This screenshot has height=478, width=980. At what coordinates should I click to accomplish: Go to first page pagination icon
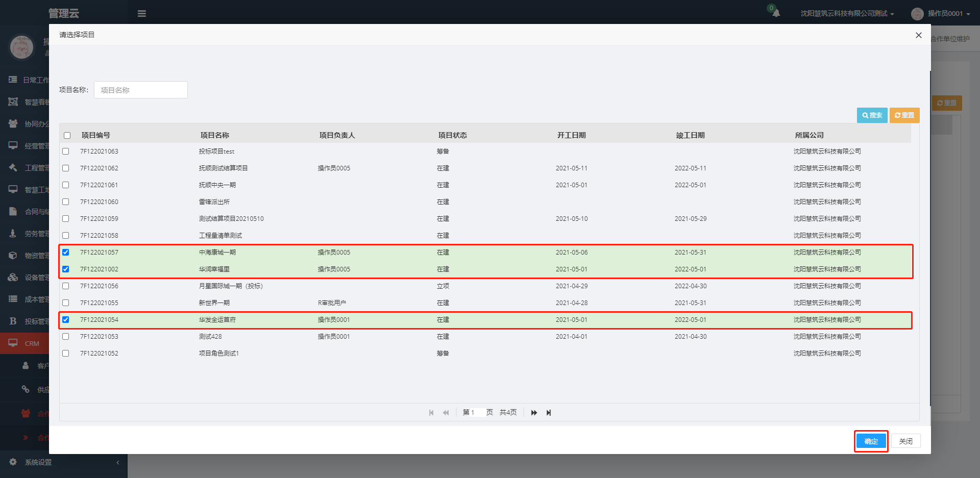431,413
